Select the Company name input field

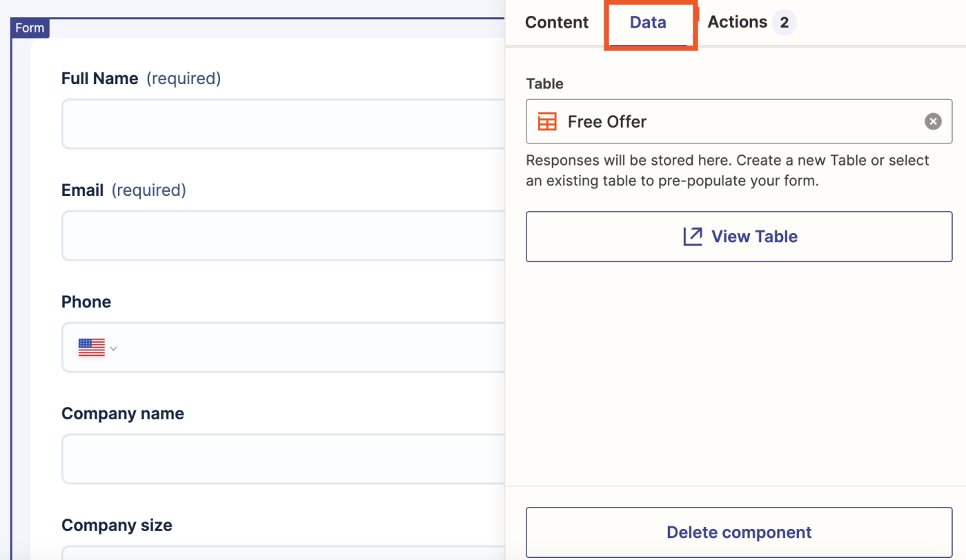283,459
